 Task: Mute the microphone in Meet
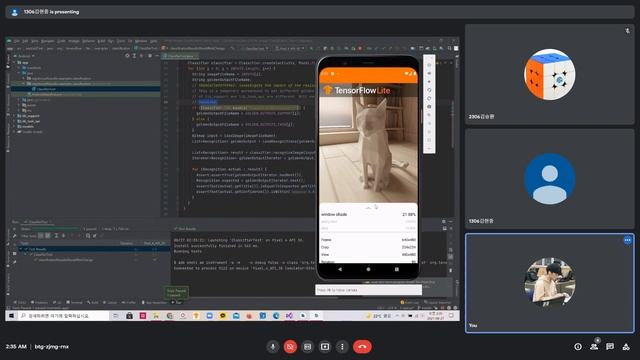coord(273,347)
